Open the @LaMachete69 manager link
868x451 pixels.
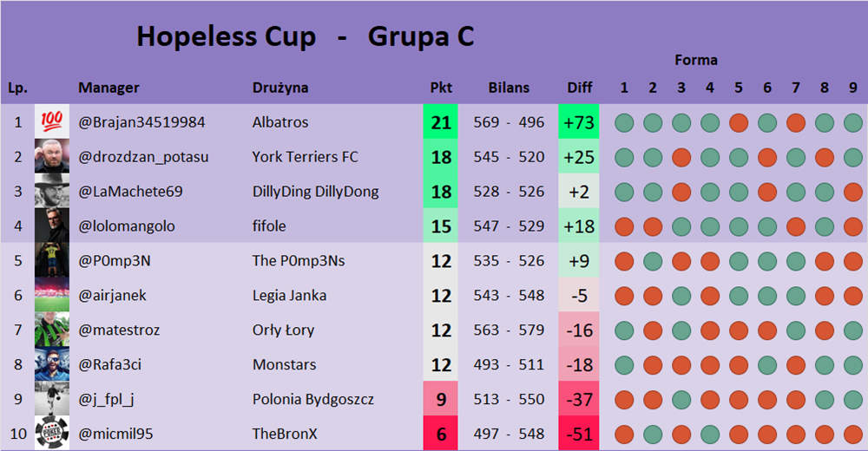coord(130,192)
